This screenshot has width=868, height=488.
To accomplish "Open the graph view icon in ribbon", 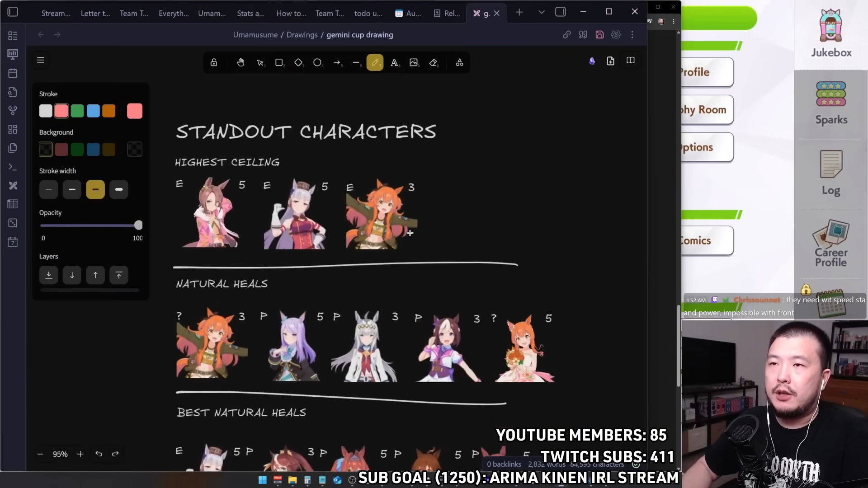I will (x=13, y=111).
